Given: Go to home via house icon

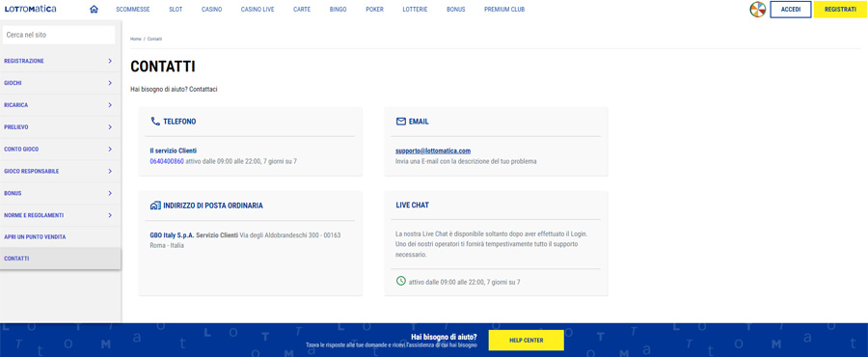Looking at the screenshot, I should 94,10.
